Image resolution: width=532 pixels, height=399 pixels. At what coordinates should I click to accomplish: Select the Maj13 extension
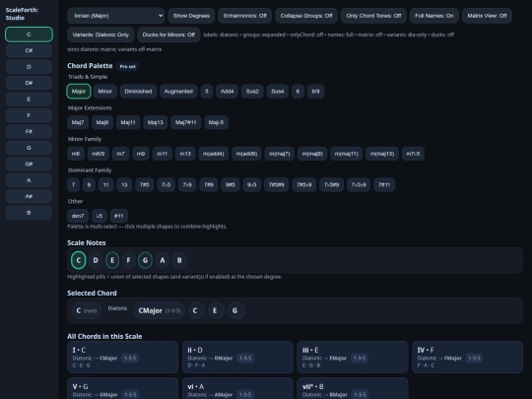[155, 122]
